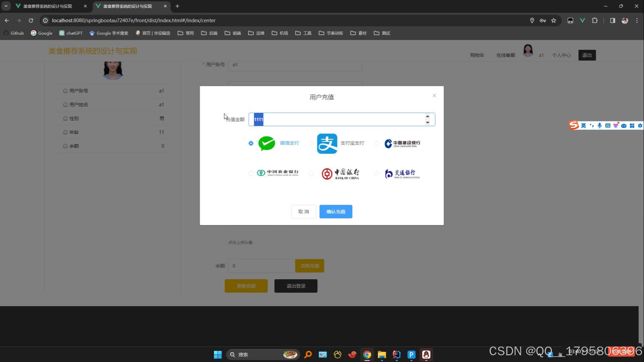This screenshot has height=362, width=644.
Task: Click the blue Alipay logo
Action: coord(327,143)
